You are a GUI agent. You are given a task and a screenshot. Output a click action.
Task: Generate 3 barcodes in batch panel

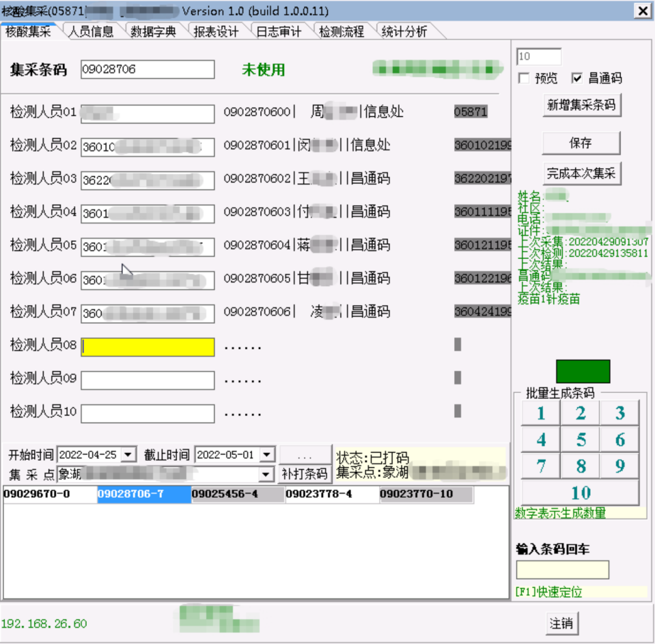(619, 413)
